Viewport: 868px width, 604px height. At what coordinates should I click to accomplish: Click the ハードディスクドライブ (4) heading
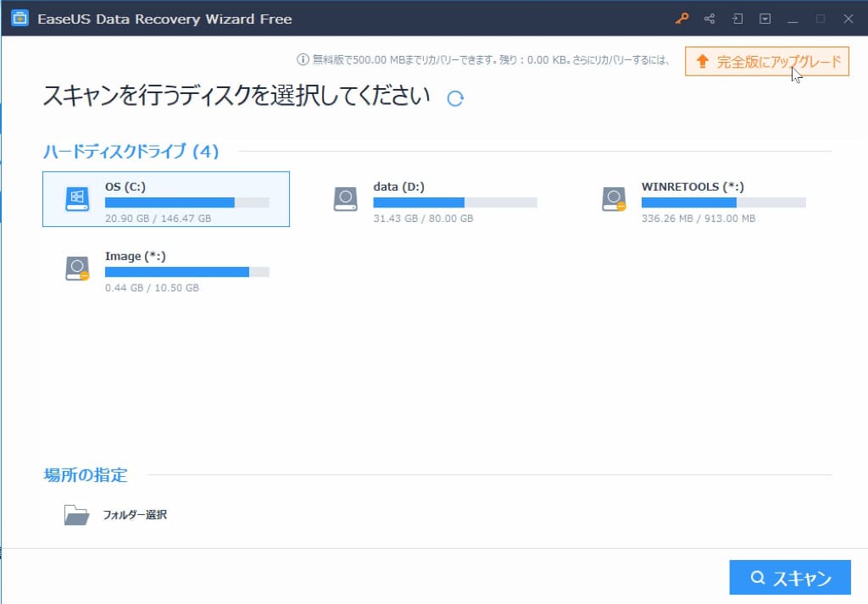tap(131, 151)
